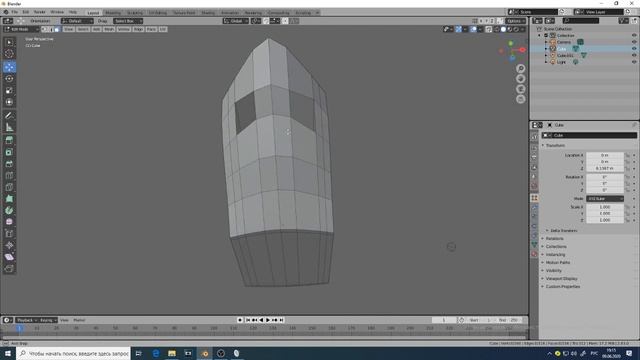The width and height of the screenshot is (640, 360).
Task: Toggle viewport overlays
Action: pos(473,29)
